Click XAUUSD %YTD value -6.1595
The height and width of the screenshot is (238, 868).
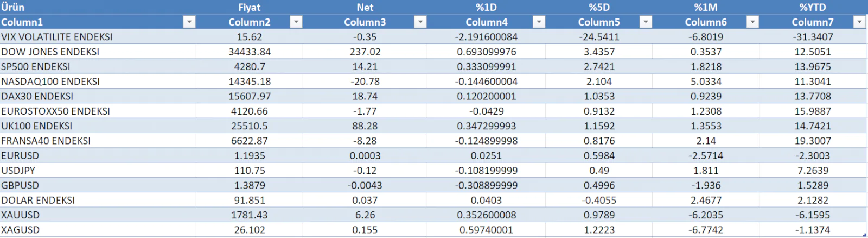click(813, 215)
